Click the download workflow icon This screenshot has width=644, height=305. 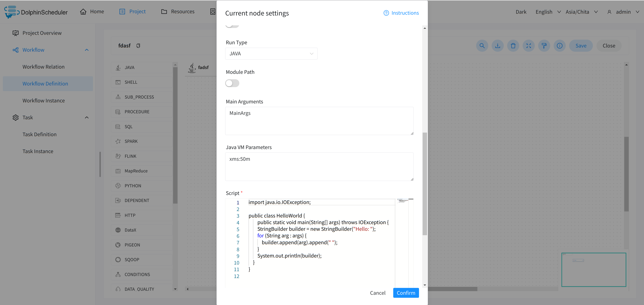tap(497, 46)
